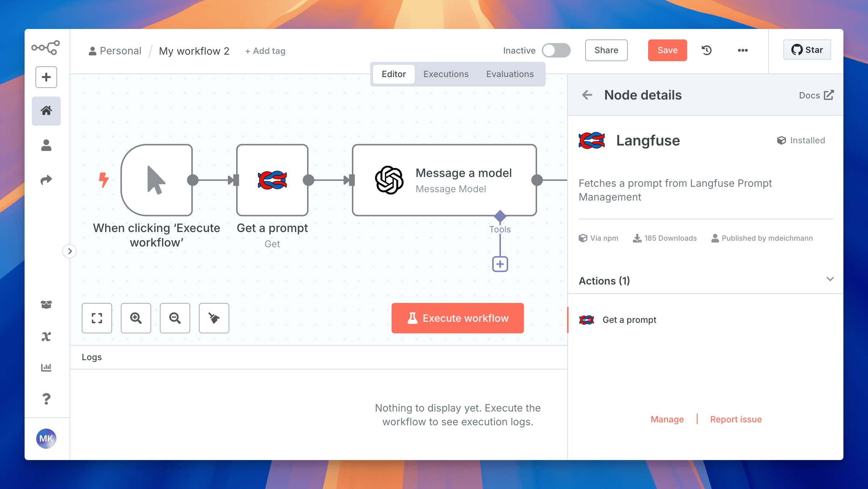Open the insights chart icon
This screenshot has height=489, width=868.
(x=46, y=367)
